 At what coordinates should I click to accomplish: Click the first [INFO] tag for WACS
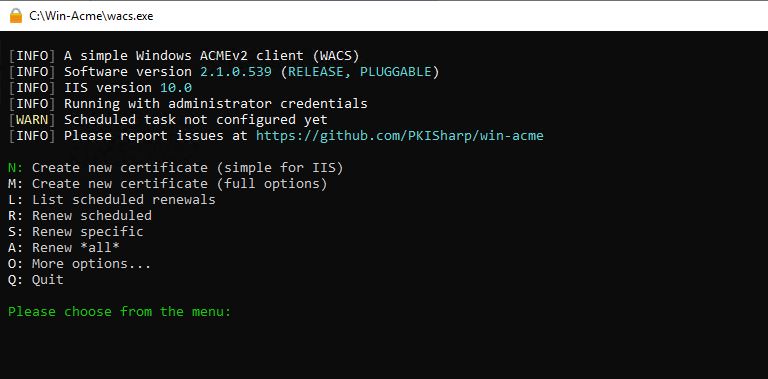pos(32,56)
